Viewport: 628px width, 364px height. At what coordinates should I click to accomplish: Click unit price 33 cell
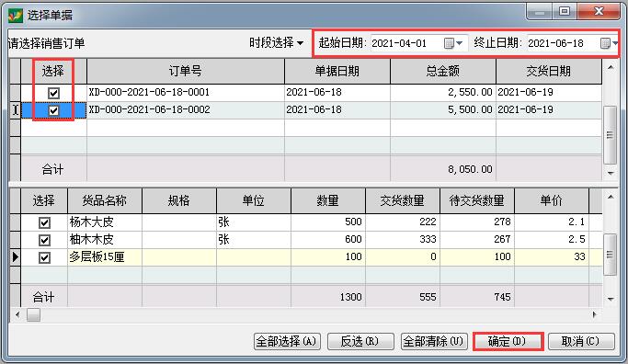pos(552,257)
